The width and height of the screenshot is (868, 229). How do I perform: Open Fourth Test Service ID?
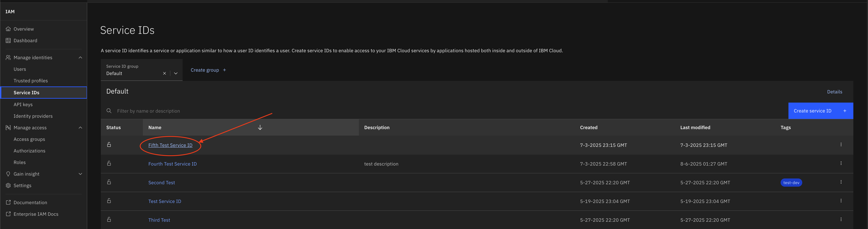(173, 164)
